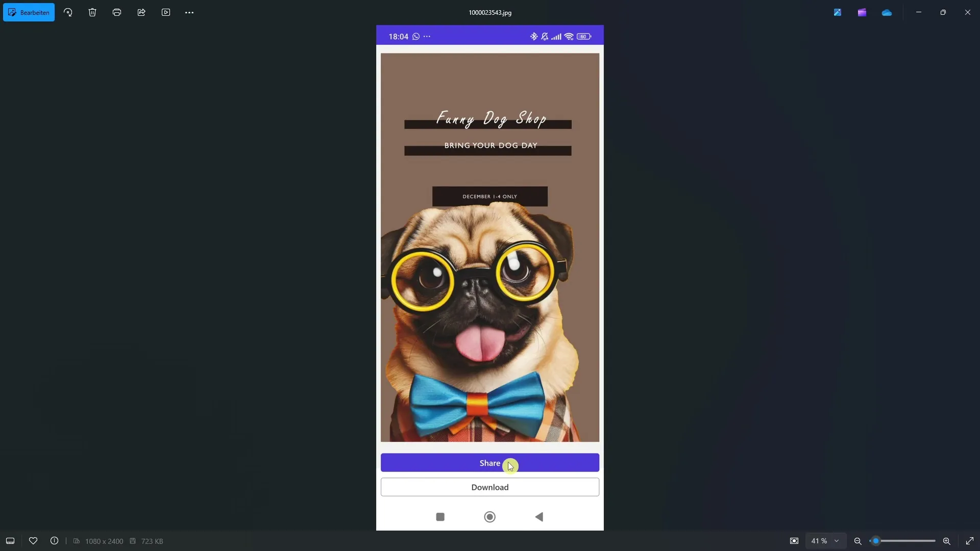Click the undo/rotate icon in toolbar

[x=68, y=12]
